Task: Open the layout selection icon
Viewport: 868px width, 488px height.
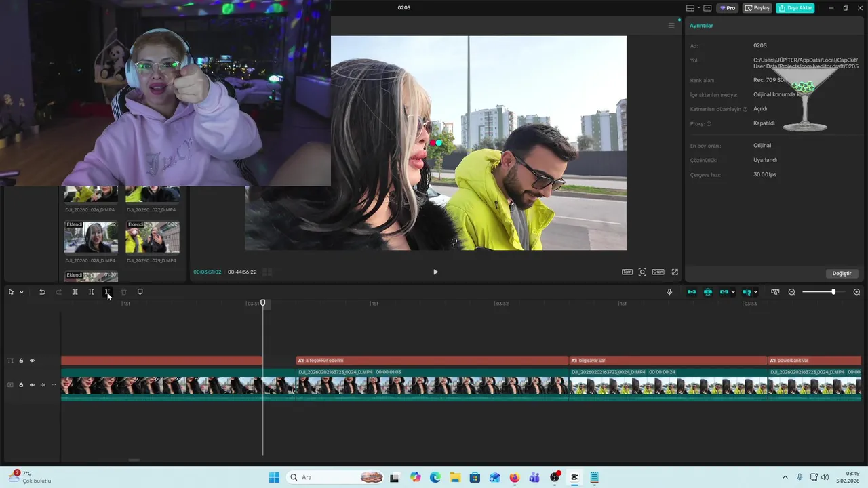Action: (x=690, y=8)
